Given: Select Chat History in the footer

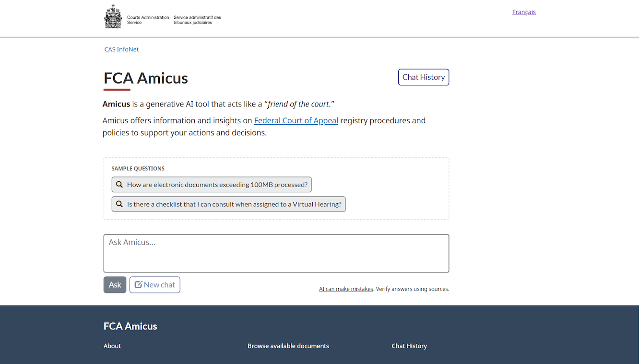Looking at the screenshot, I should tap(409, 346).
